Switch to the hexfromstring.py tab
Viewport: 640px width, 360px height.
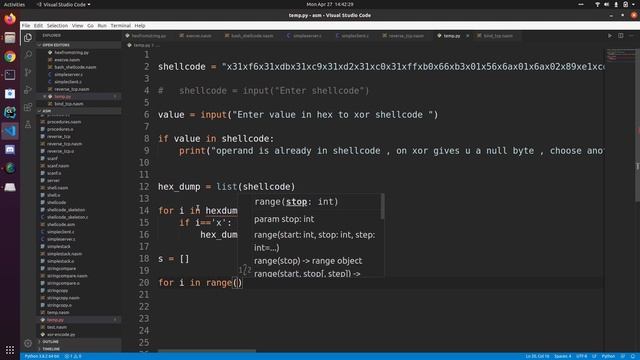tap(149, 36)
